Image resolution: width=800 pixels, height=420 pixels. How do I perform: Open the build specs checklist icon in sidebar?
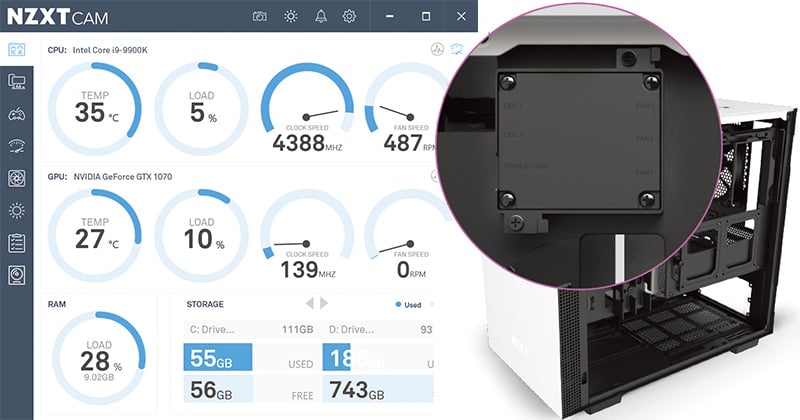tap(17, 243)
